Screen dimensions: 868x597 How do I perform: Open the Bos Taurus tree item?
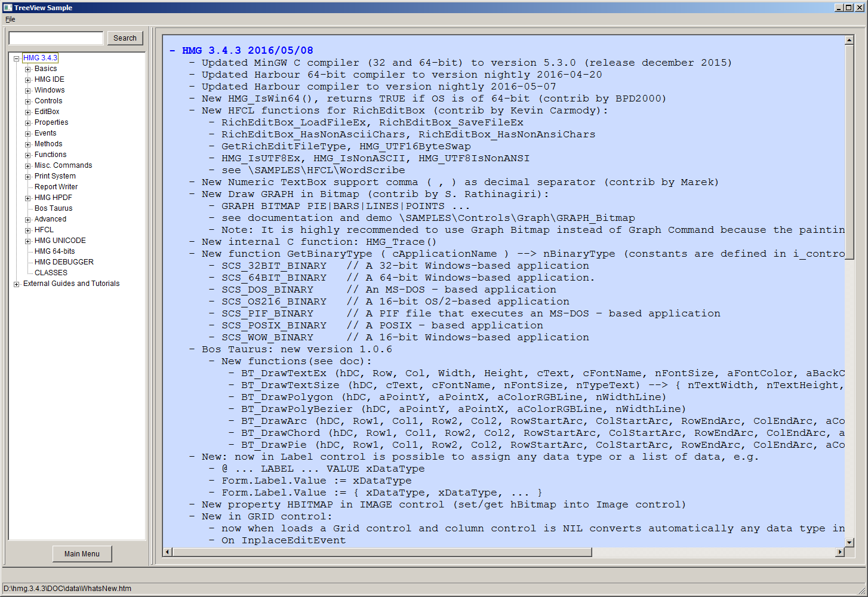pos(54,208)
